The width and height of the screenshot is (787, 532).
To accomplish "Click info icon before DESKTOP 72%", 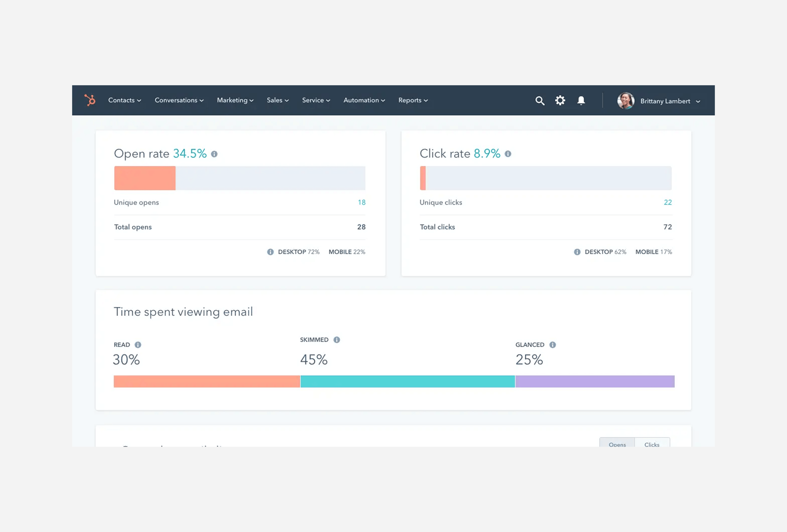I will click(270, 252).
